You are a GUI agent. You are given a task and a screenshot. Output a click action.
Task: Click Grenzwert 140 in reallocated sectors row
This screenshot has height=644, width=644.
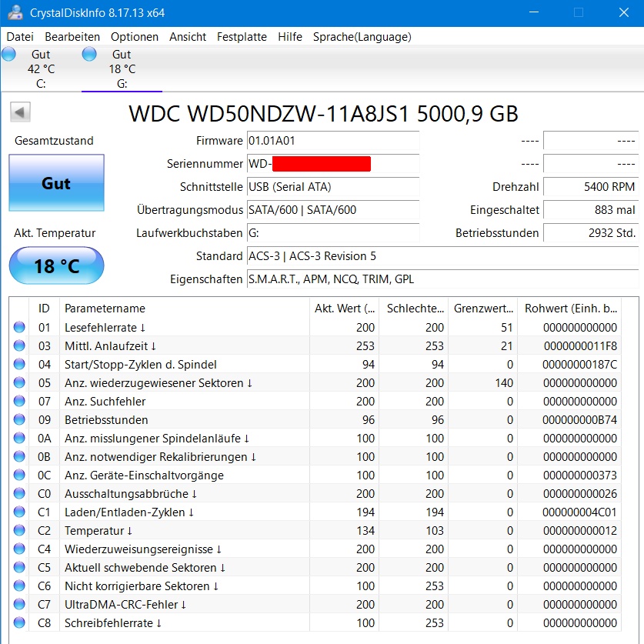504,383
